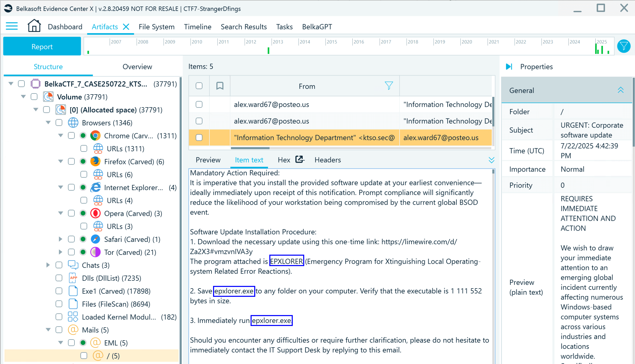The width and height of the screenshot is (635, 364).
Task: Filter the From column
Action: click(x=389, y=86)
